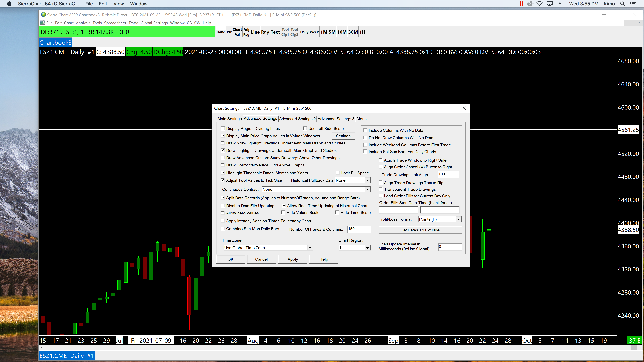Activate the Chart Val tool
The width and height of the screenshot is (644, 362).
[x=237, y=32]
